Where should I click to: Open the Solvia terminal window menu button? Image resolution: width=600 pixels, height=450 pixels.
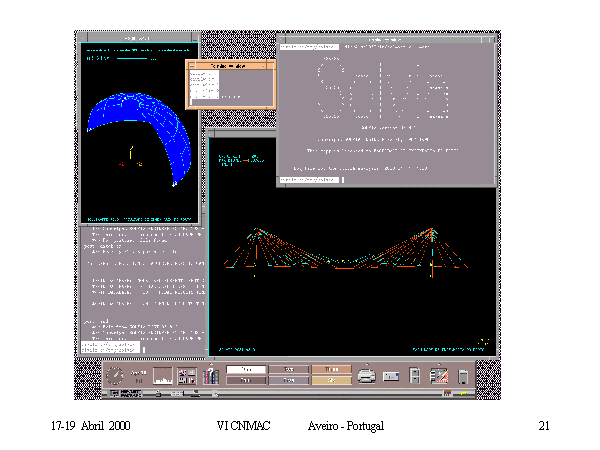282,40
